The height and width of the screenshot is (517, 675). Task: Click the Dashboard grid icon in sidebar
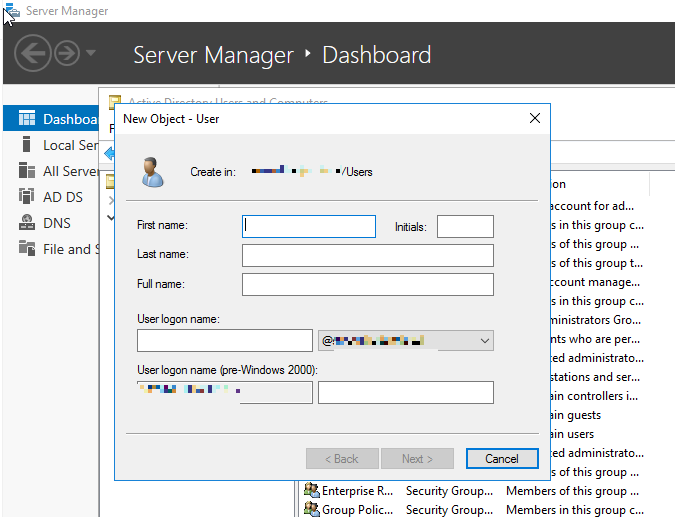pyautogui.click(x=27, y=118)
